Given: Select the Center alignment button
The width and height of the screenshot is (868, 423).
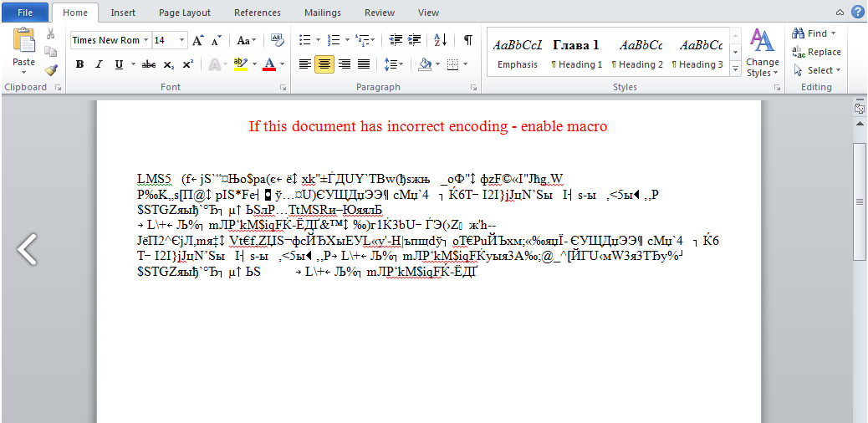Looking at the screenshot, I should click(x=324, y=64).
